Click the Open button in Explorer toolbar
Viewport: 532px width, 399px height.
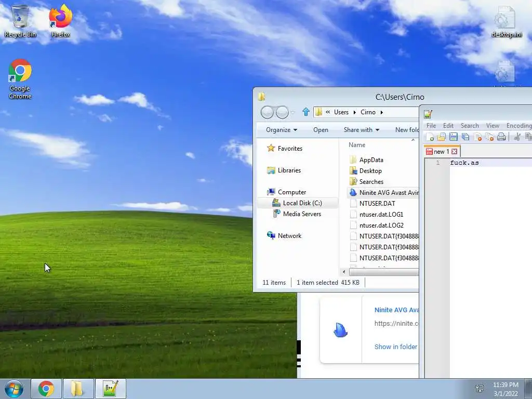point(321,130)
